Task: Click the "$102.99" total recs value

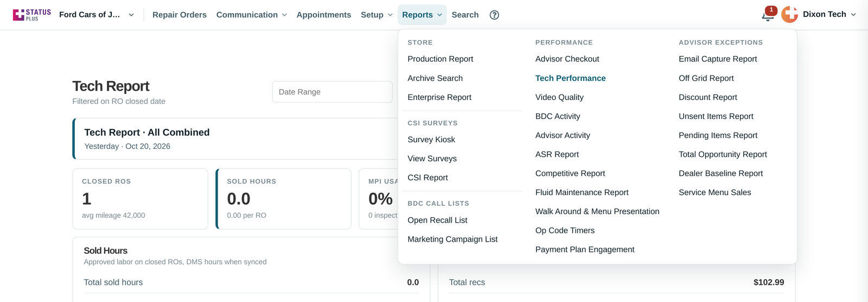Action: pos(769,282)
